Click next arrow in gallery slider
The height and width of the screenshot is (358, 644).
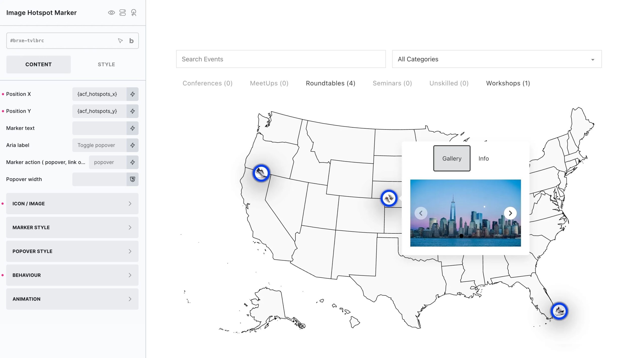pos(510,213)
